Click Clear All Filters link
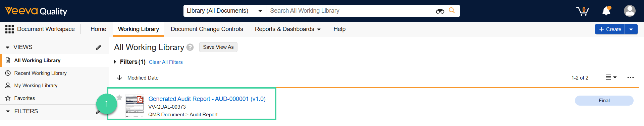 pyautogui.click(x=166, y=62)
